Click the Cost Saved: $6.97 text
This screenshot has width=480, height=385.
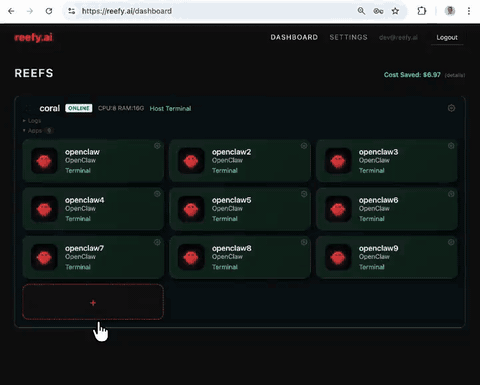pos(412,75)
